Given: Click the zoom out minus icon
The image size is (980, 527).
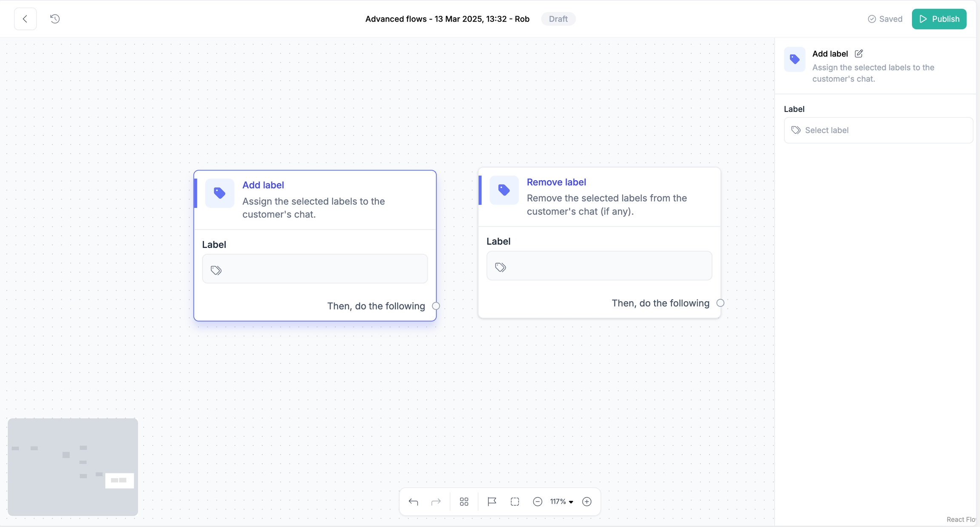Looking at the screenshot, I should (538, 502).
